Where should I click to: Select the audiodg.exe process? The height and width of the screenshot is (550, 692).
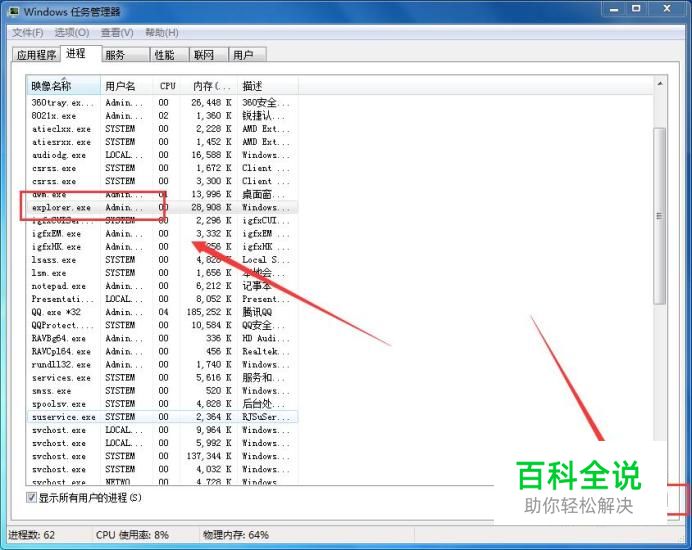click(162, 155)
